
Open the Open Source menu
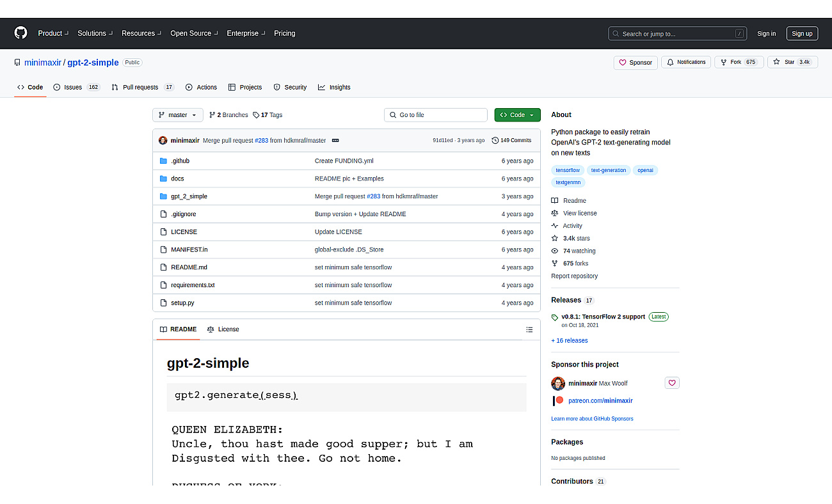tap(194, 33)
